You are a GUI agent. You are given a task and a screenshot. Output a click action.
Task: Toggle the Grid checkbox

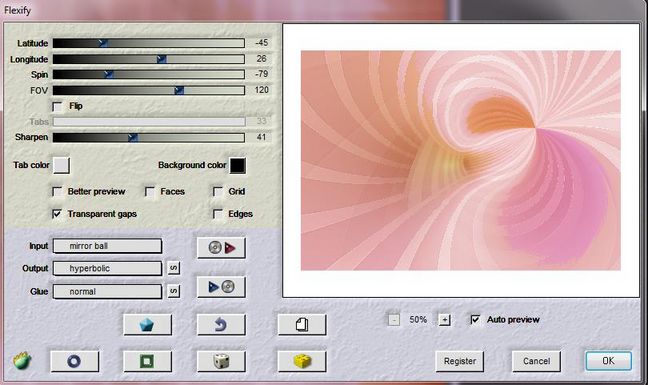(218, 192)
